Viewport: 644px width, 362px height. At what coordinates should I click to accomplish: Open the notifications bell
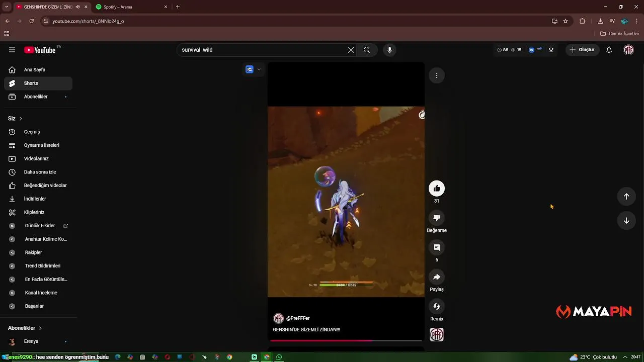click(609, 50)
